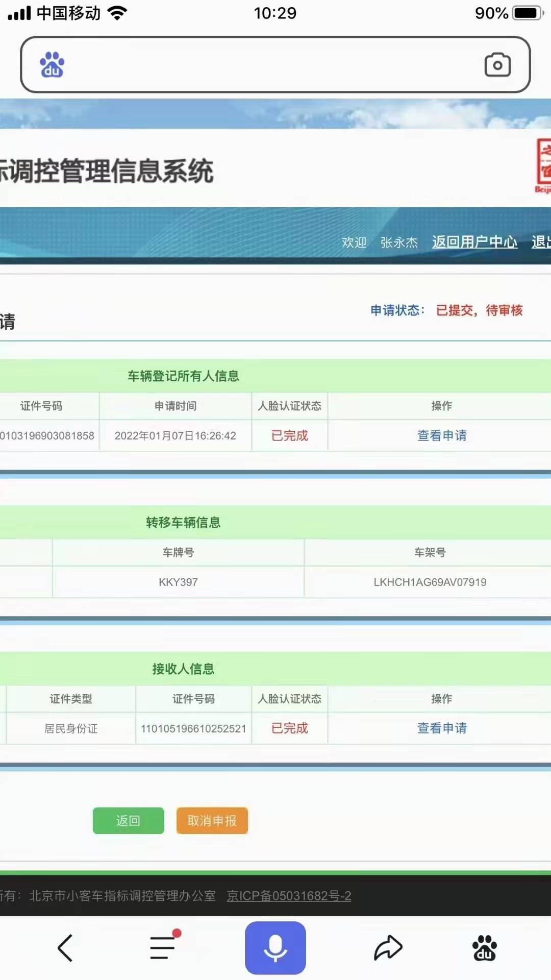Click 返回用户中心 link
The height and width of the screenshot is (980, 551).
coord(474,242)
